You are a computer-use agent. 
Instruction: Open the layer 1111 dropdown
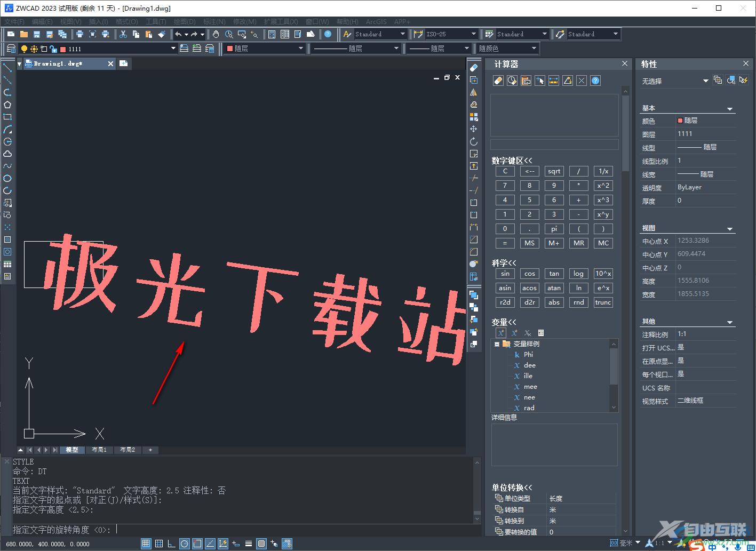click(173, 49)
